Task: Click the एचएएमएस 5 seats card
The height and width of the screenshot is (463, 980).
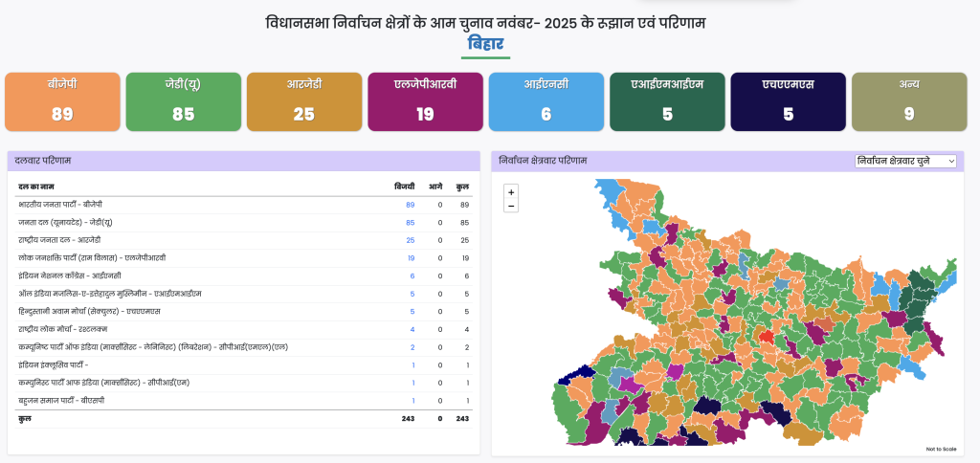Action: [788, 101]
